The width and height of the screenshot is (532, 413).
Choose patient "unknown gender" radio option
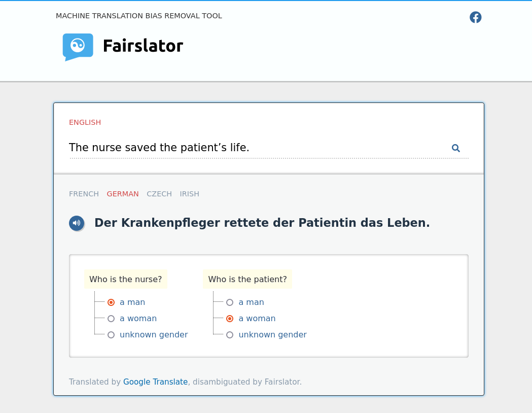click(230, 335)
